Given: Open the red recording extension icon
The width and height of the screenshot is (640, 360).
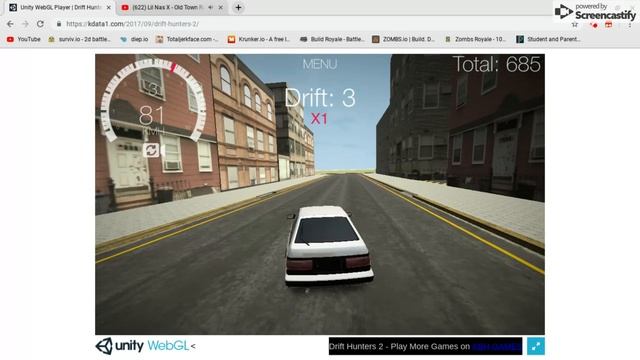Looking at the screenshot, I should point(594,24).
